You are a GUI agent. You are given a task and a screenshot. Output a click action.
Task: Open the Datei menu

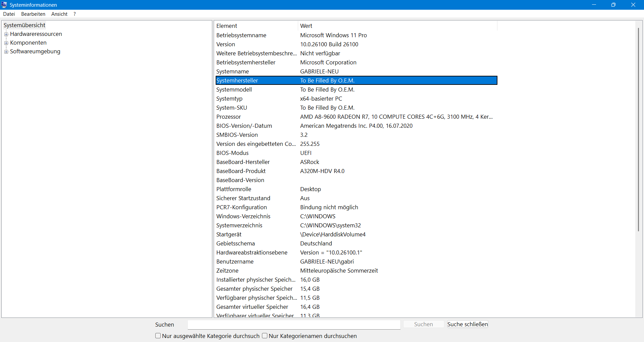[9, 14]
